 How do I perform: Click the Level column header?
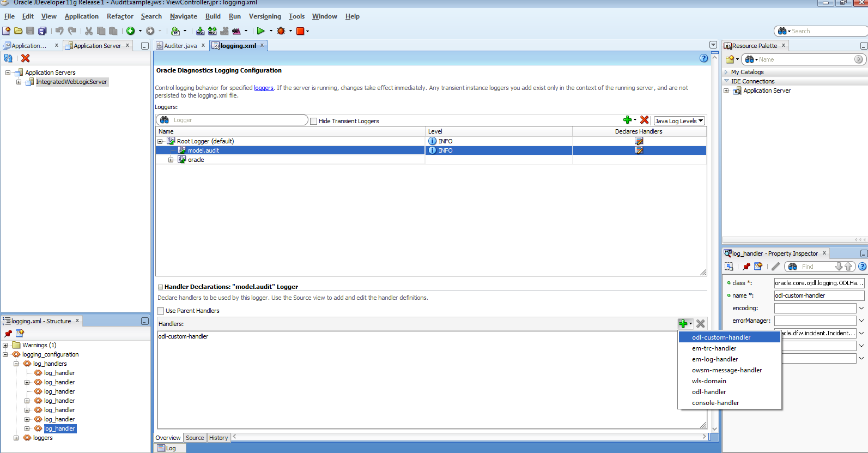pos(499,131)
